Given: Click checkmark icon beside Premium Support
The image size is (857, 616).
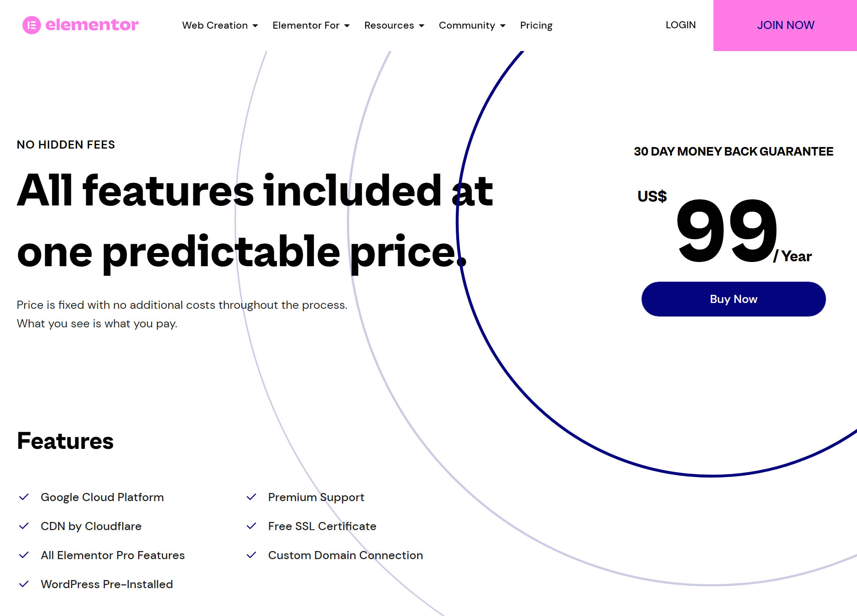Looking at the screenshot, I should [x=251, y=497].
